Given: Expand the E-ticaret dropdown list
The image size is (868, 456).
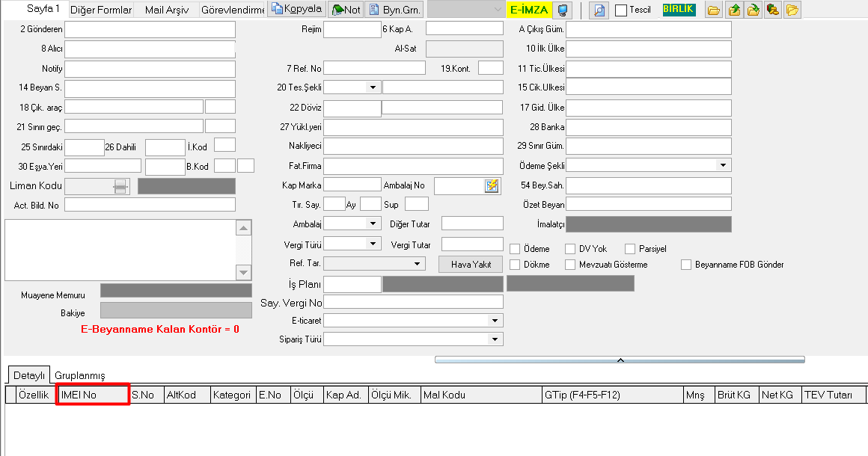Looking at the screenshot, I should 495,320.
